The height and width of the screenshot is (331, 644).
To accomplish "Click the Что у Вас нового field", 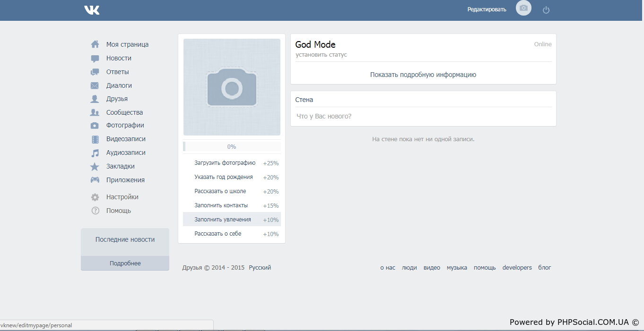I will 423,116.
